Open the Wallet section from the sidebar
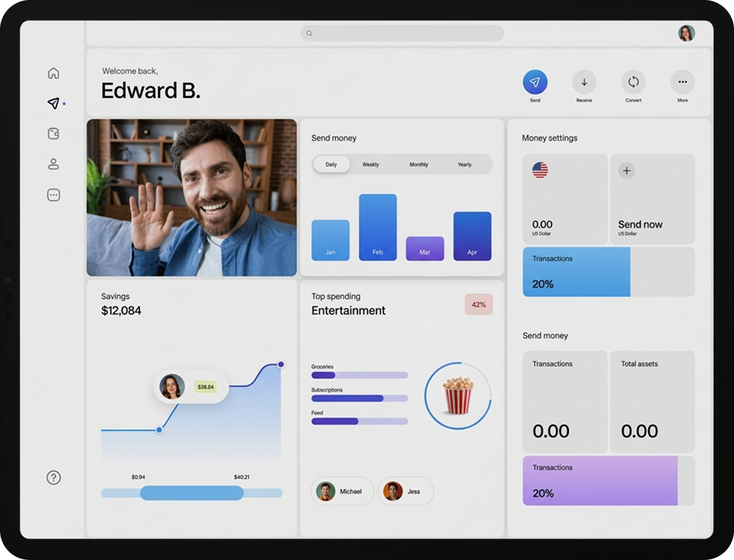734x560 pixels. point(53,134)
